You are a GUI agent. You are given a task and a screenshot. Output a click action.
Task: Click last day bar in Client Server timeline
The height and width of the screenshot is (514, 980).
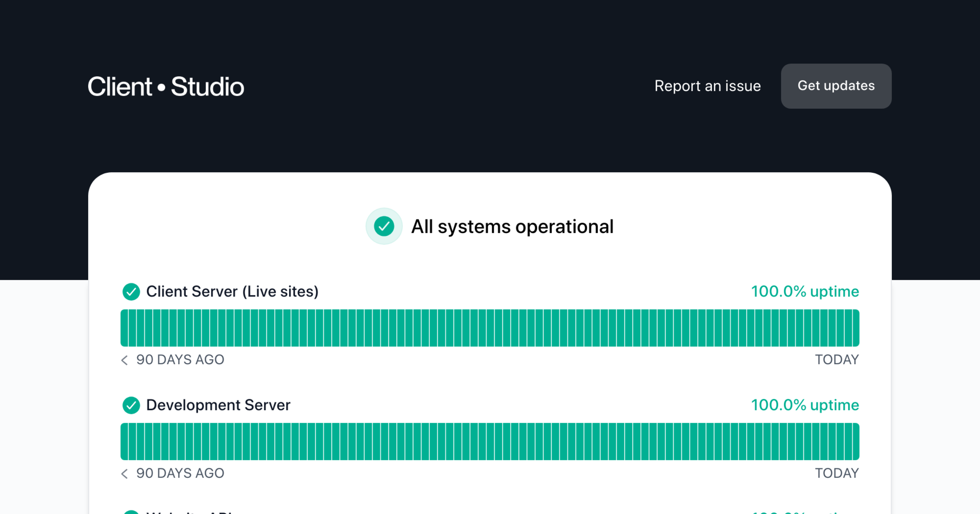click(855, 328)
